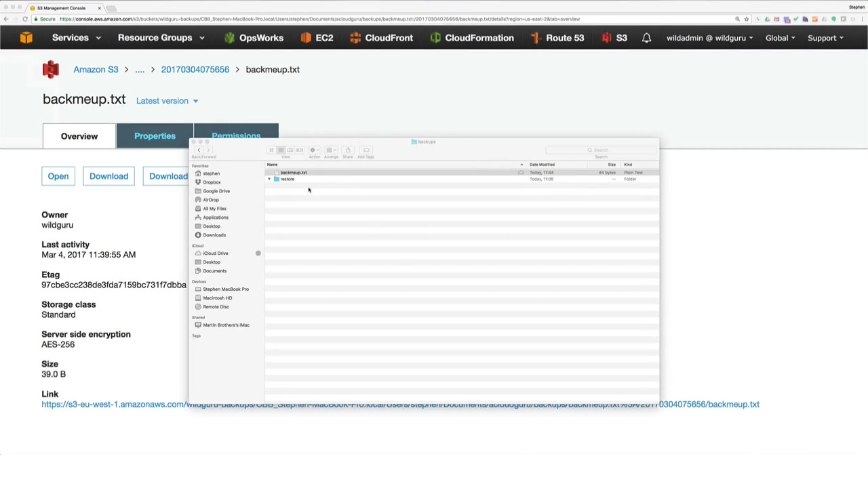Select Remote Disc in sidebar
Screen dimensions: 868x488
pyautogui.click(x=216, y=307)
